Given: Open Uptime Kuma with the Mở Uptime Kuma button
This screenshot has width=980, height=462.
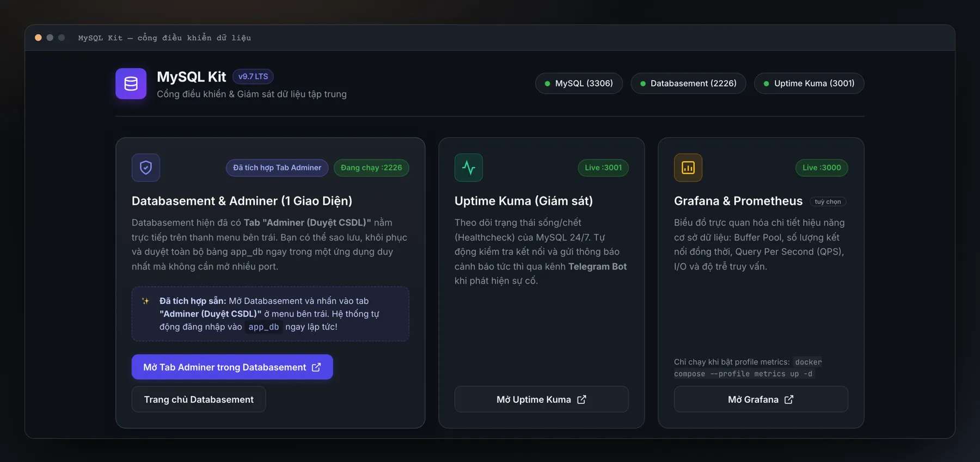Looking at the screenshot, I should coord(541,399).
